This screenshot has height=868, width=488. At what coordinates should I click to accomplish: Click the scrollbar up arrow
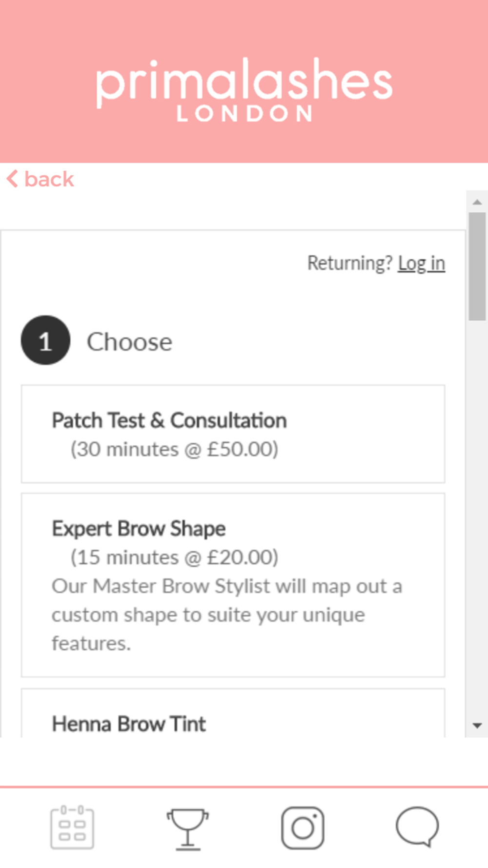tap(477, 202)
